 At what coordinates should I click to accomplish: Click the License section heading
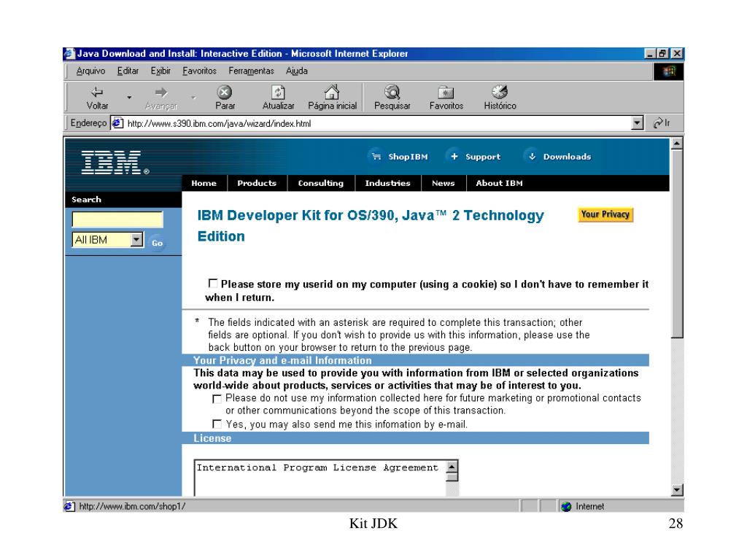(x=212, y=438)
